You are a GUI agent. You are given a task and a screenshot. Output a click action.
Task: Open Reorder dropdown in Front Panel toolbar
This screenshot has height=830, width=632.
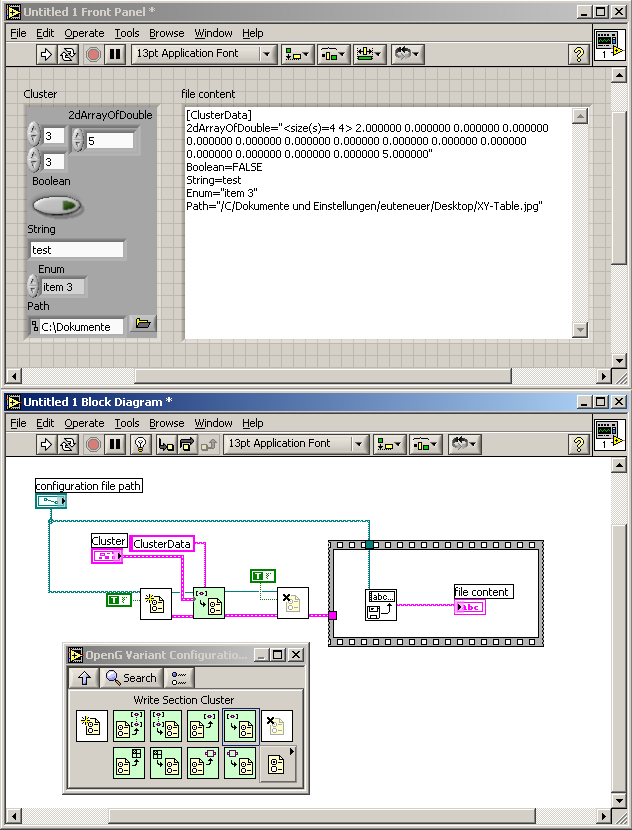pyautogui.click(x=406, y=54)
